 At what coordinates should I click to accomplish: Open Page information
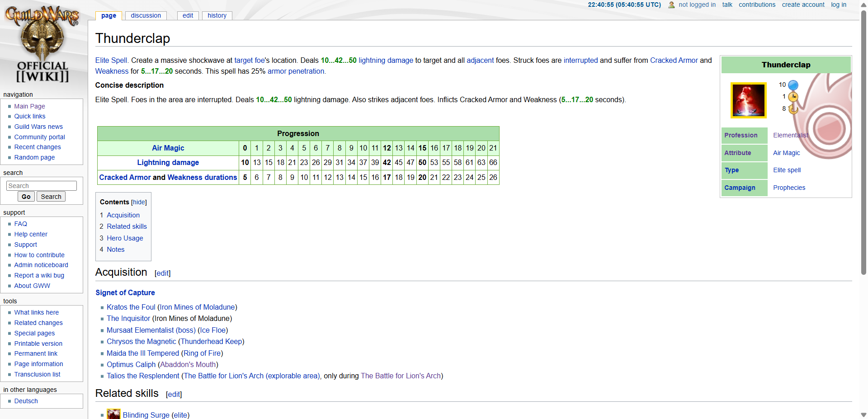tap(38, 364)
